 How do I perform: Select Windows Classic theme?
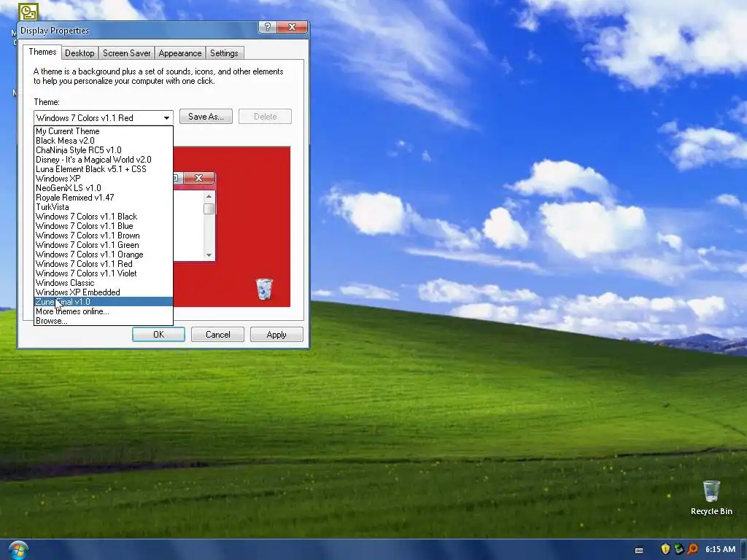[104, 283]
